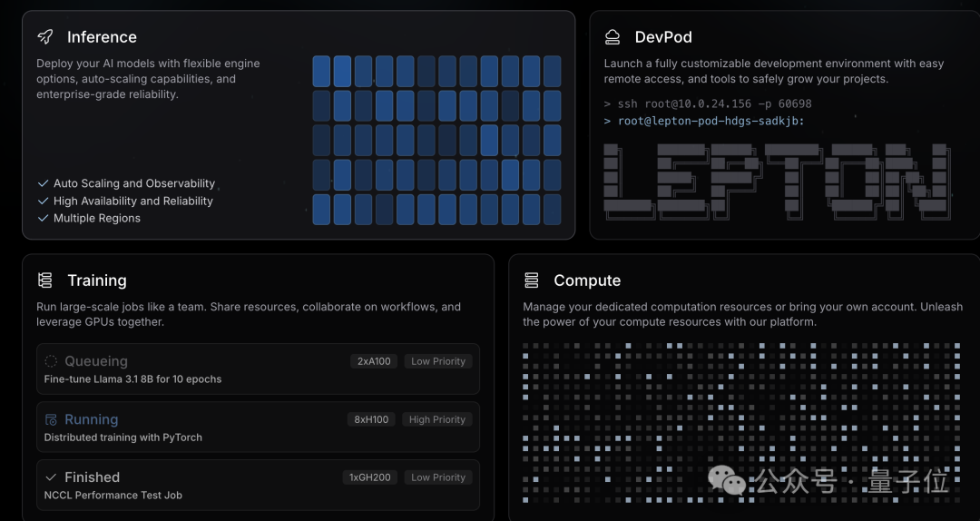
Task: Click the High Priority badge
Action: [437, 419]
